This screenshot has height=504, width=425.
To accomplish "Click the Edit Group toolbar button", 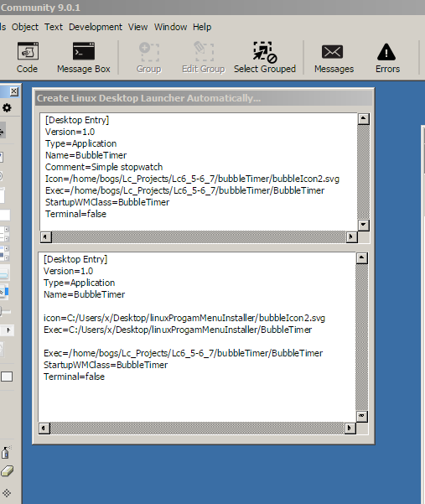I will (x=204, y=58).
